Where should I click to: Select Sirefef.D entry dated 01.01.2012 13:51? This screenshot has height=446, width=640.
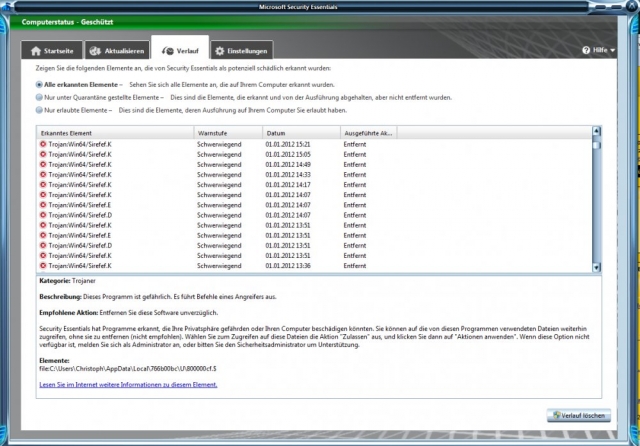pos(314,246)
